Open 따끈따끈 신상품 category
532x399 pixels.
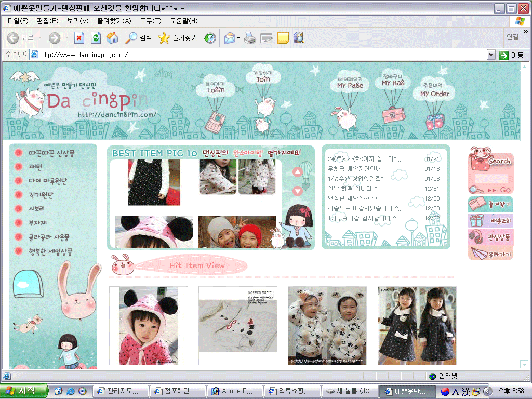pos(51,153)
